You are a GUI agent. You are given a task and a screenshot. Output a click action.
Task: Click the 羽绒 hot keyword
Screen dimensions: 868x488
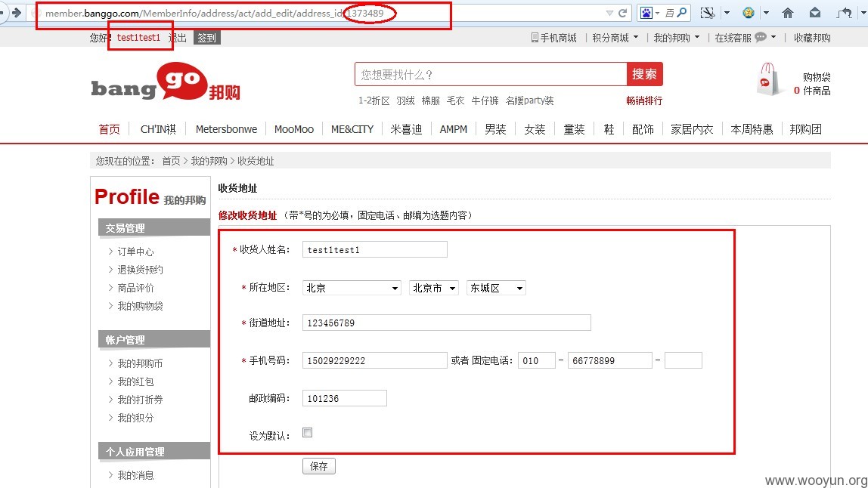click(x=405, y=100)
